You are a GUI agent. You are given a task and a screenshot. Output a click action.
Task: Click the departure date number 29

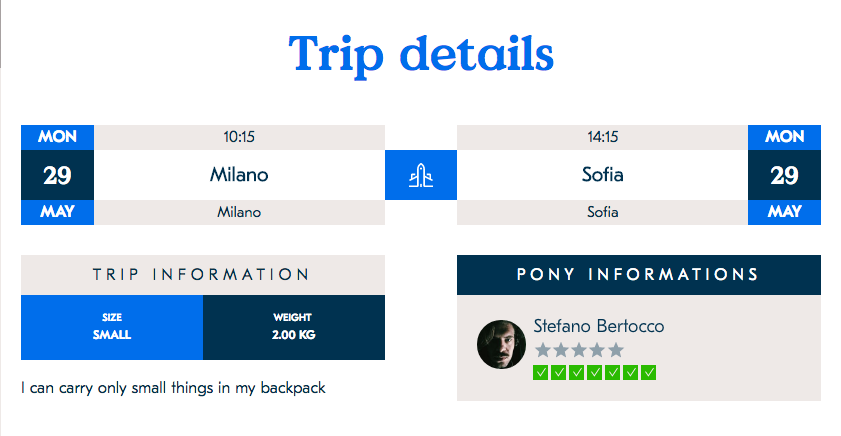57,175
